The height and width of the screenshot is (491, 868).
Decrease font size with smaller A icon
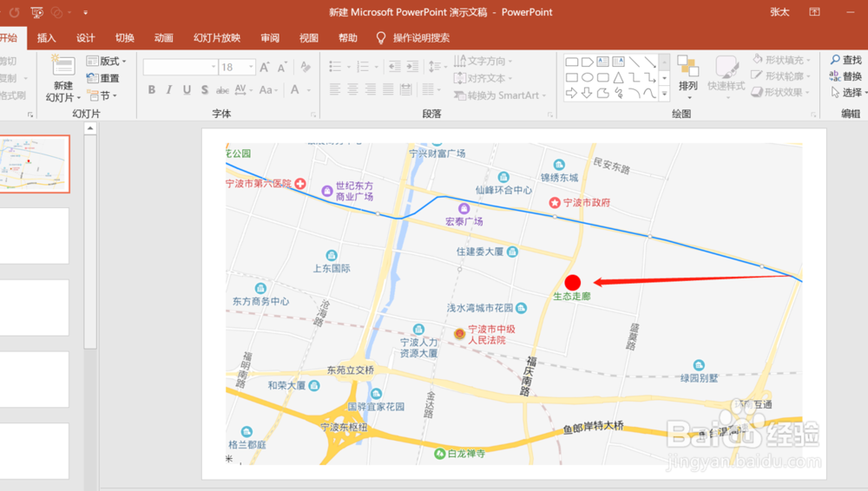[x=282, y=67]
